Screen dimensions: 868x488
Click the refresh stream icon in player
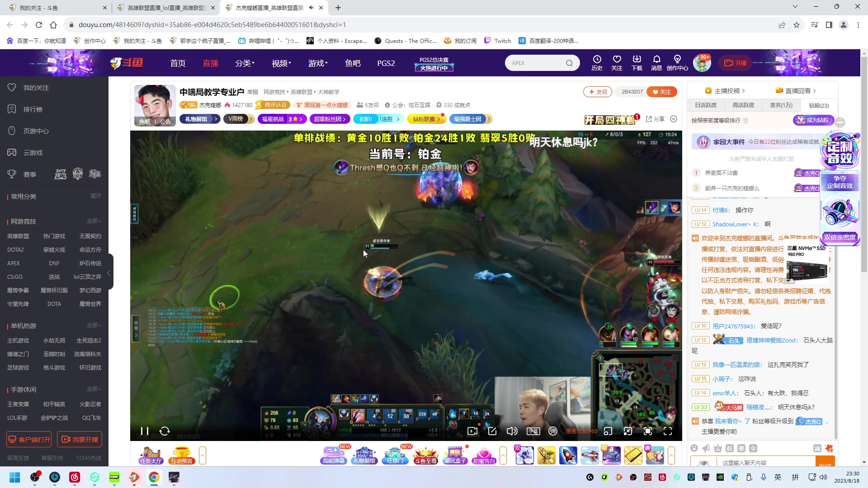165,431
